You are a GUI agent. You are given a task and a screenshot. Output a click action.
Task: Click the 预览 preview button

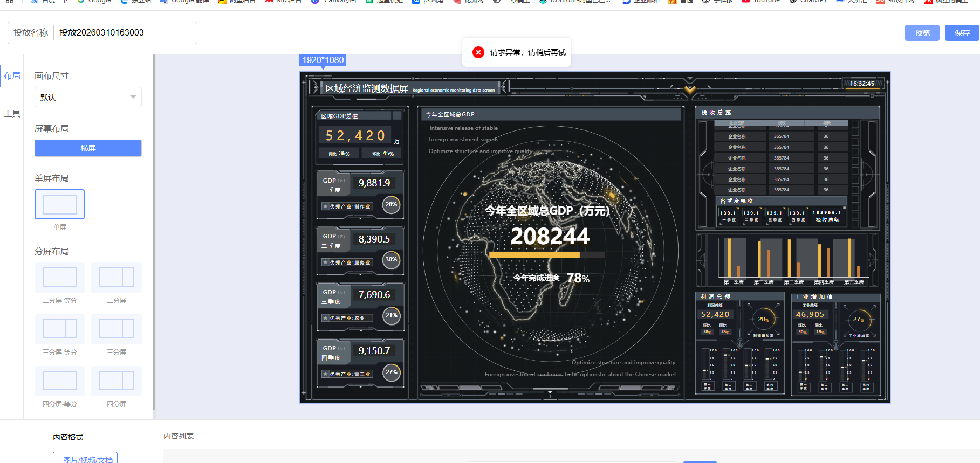coord(922,33)
